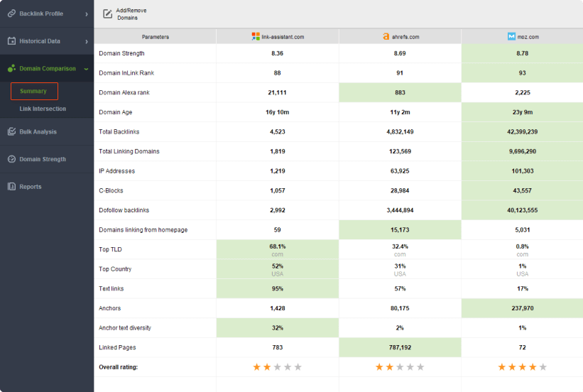Click the 237,970 Anchors value
The image size is (583, 392).
pos(523,308)
